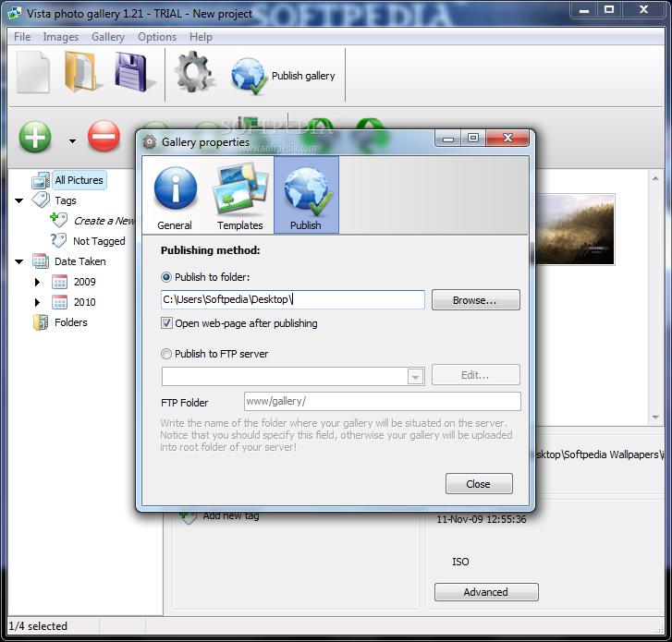Click the New project blank page icon
Viewport: 672px width, 642px height.
(33, 72)
